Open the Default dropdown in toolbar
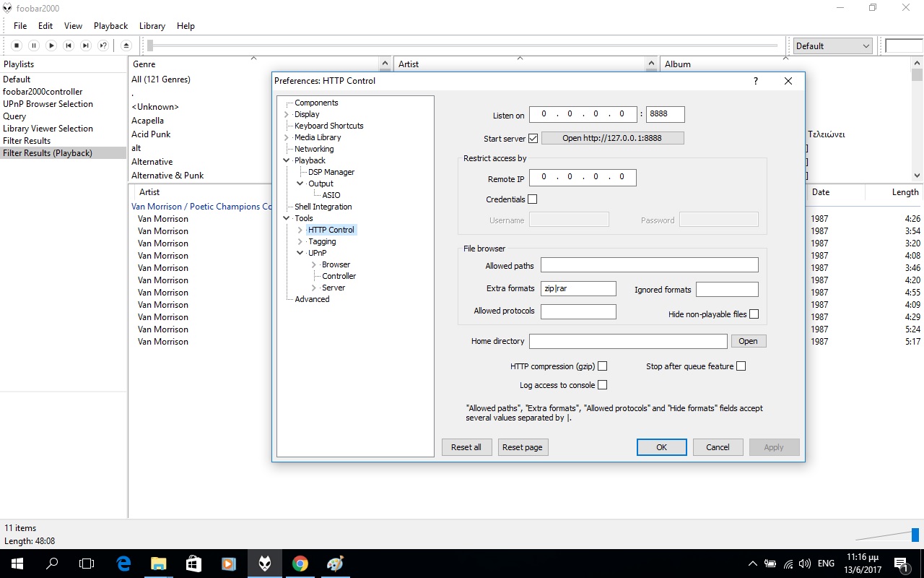Viewport: 924px width, 578px height. tap(833, 46)
